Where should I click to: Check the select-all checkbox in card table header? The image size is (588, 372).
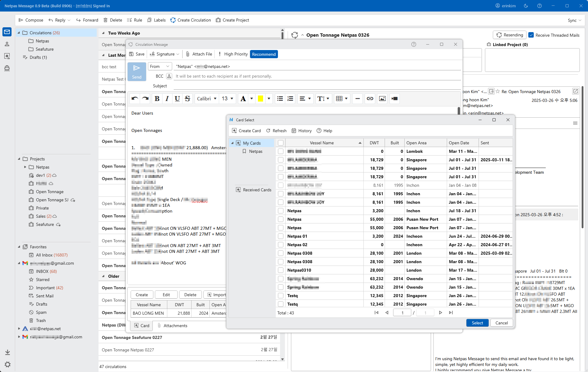tap(281, 143)
